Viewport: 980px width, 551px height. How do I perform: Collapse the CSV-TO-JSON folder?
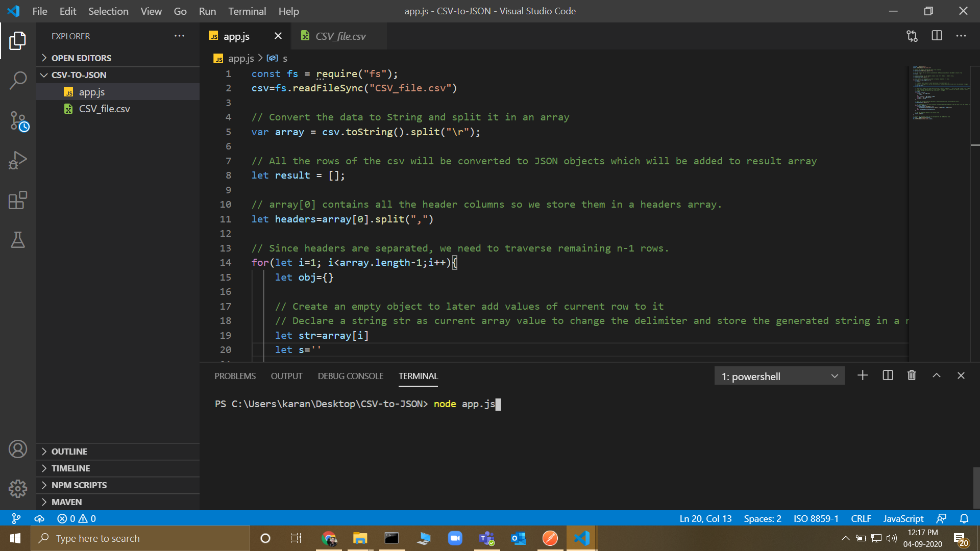(x=79, y=75)
